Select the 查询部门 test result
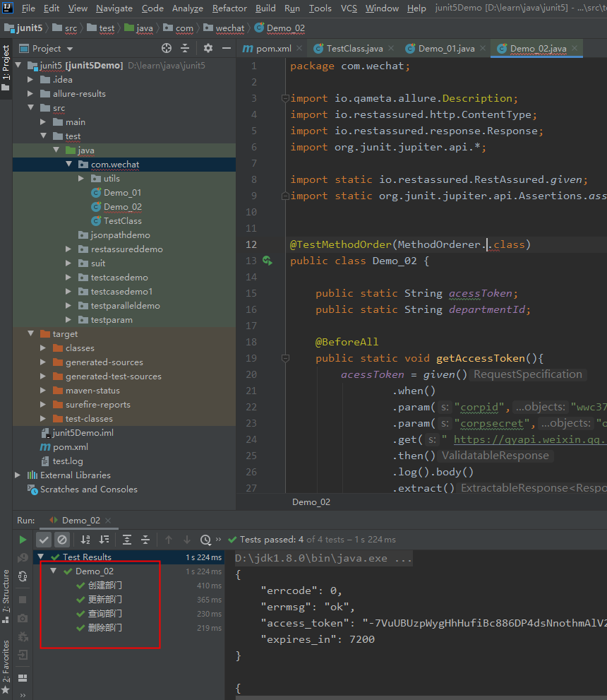Screen dimensions: 607x700 pos(104,613)
